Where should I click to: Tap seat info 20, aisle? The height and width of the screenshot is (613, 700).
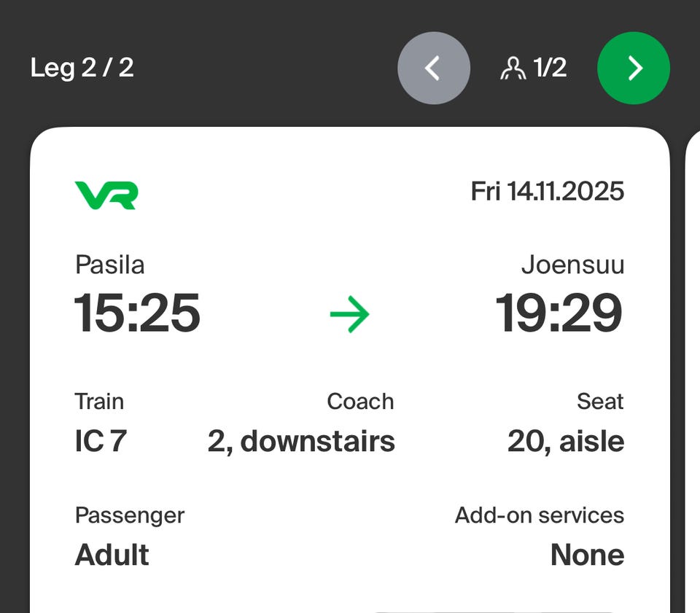tap(566, 441)
